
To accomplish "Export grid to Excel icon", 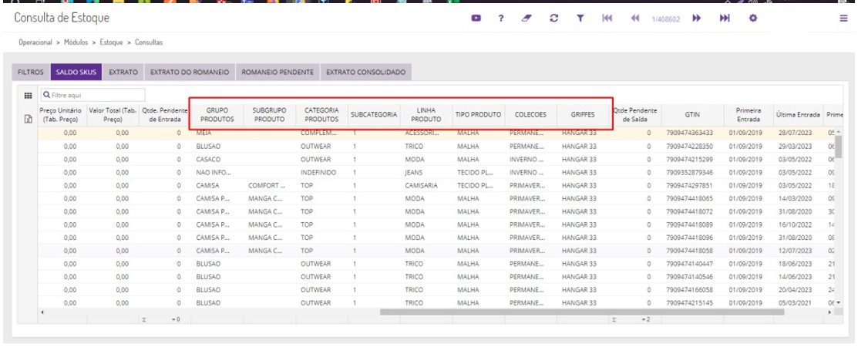I will (29, 118).
